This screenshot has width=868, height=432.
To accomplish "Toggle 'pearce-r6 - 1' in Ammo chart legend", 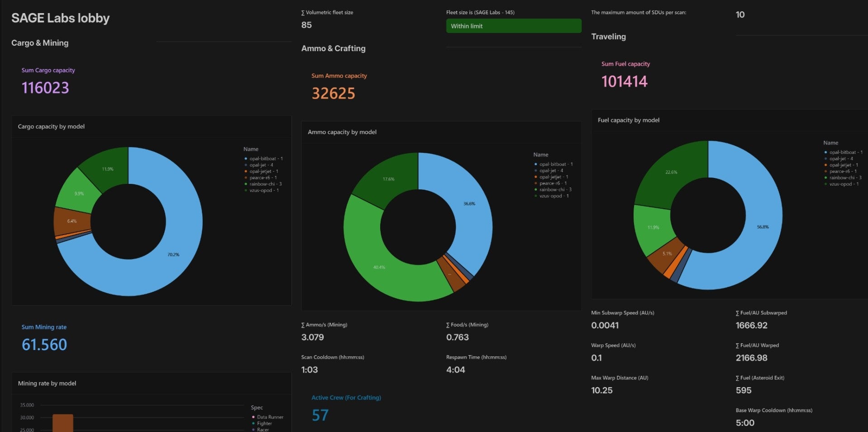I will pyautogui.click(x=551, y=183).
